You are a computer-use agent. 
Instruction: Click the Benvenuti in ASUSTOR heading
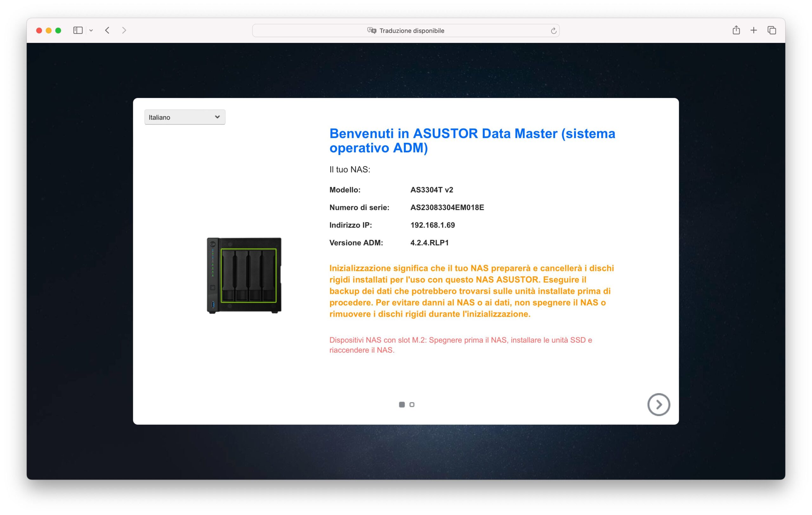point(472,141)
